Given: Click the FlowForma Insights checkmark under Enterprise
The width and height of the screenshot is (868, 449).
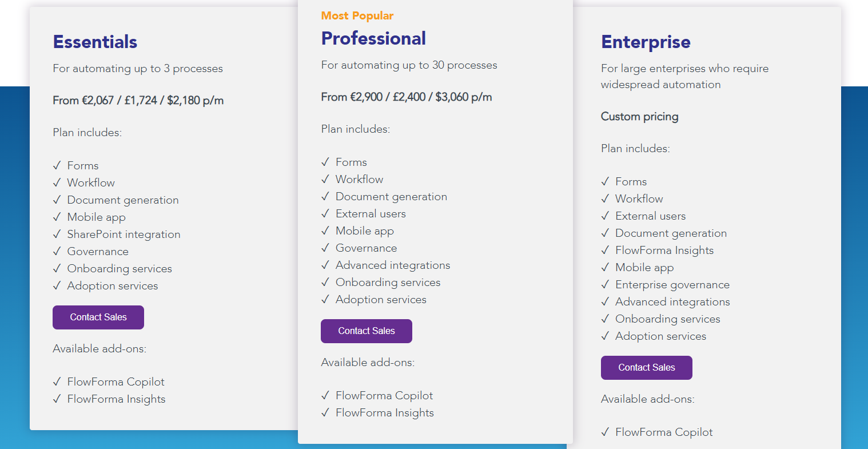Looking at the screenshot, I should tap(605, 250).
